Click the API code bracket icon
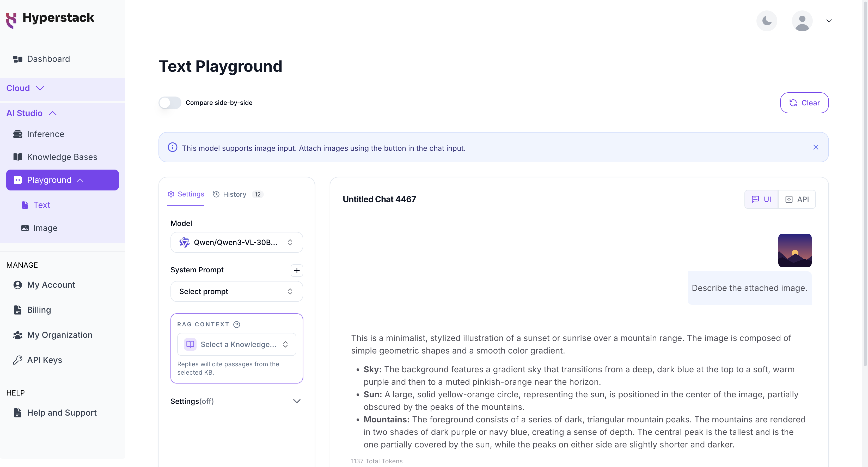The width and height of the screenshot is (868, 467). (x=788, y=199)
